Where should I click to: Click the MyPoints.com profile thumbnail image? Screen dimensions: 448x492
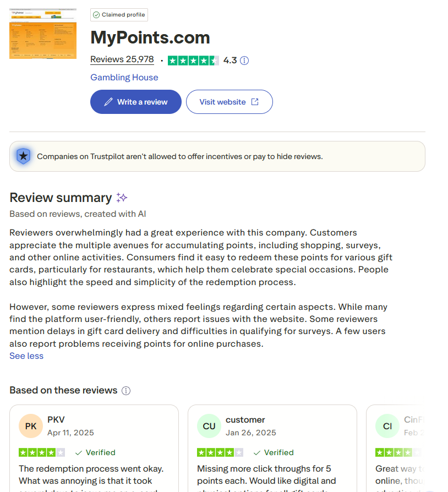point(43,33)
